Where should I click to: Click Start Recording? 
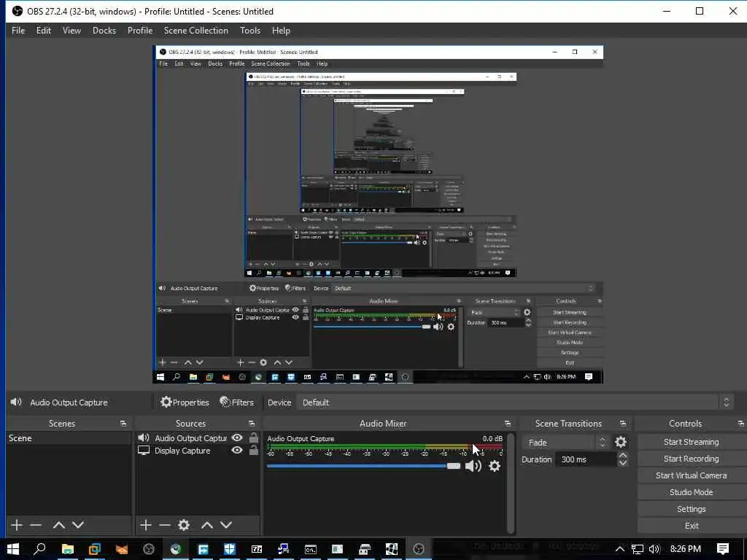(x=692, y=459)
